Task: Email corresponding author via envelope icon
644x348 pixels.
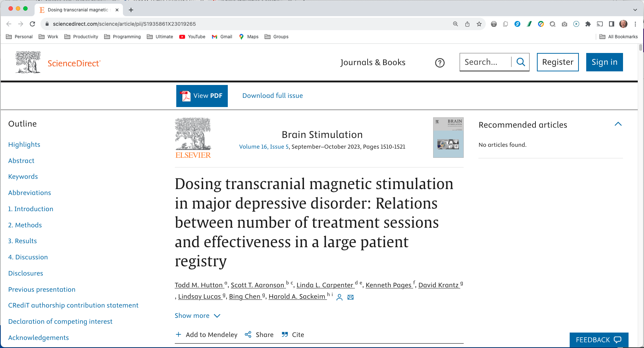Action: pyautogui.click(x=350, y=297)
